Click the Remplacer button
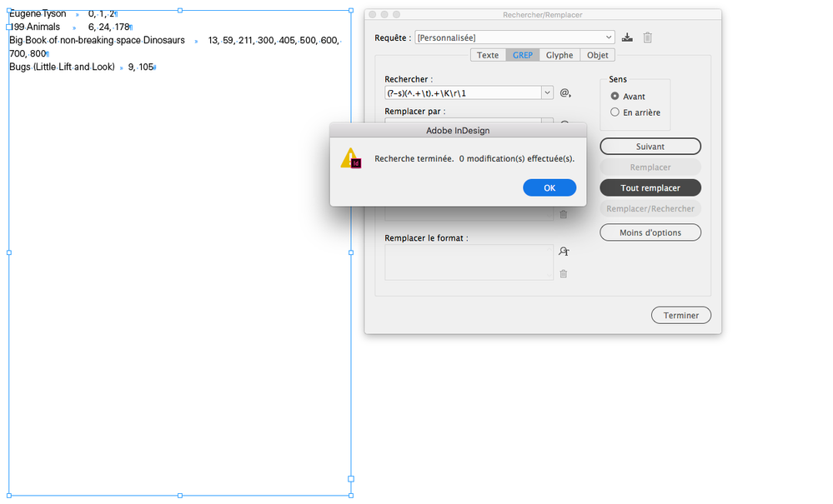Viewport: 833px width, 504px height. (x=650, y=167)
